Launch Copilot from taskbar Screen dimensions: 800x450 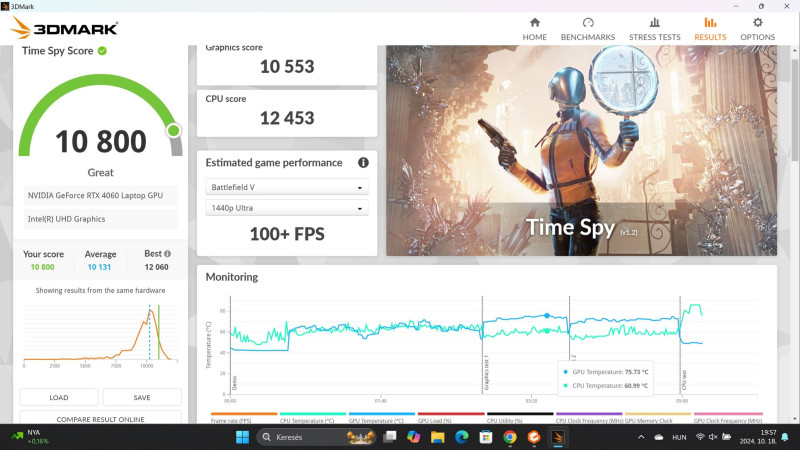coord(413,437)
